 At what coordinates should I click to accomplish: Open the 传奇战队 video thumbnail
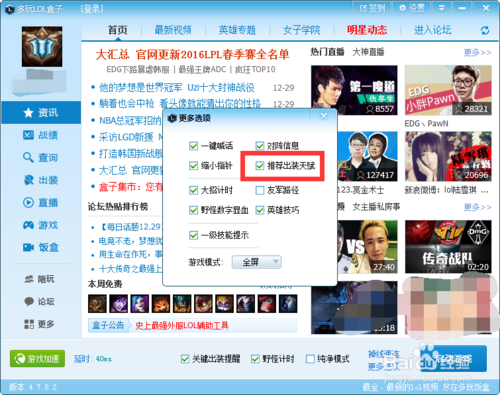(448, 247)
